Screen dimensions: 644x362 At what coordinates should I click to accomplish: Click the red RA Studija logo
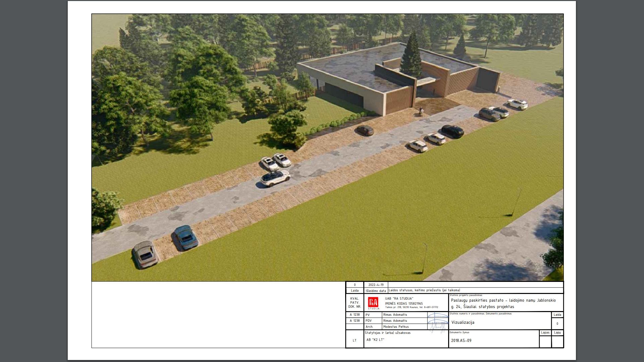[x=373, y=302]
